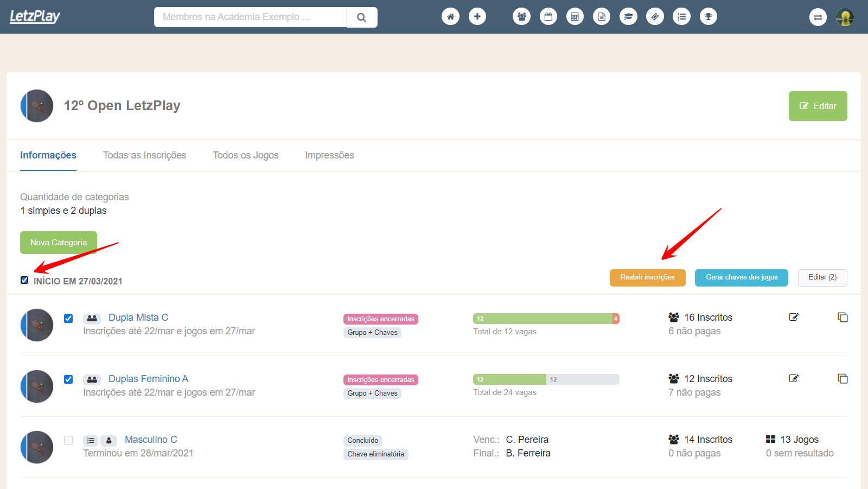The height and width of the screenshot is (489, 868).
Task: Open the Todos os Jogos tab
Action: pyautogui.click(x=245, y=155)
